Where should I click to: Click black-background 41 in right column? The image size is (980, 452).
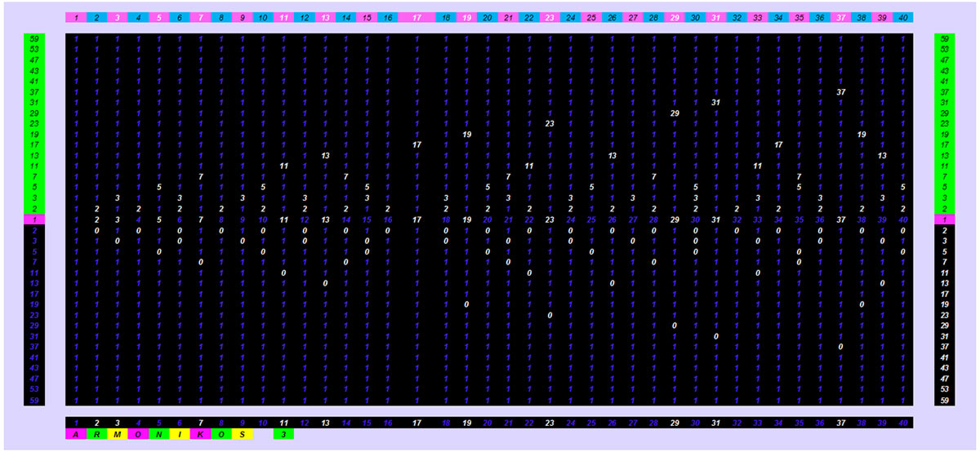click(944, 357)
